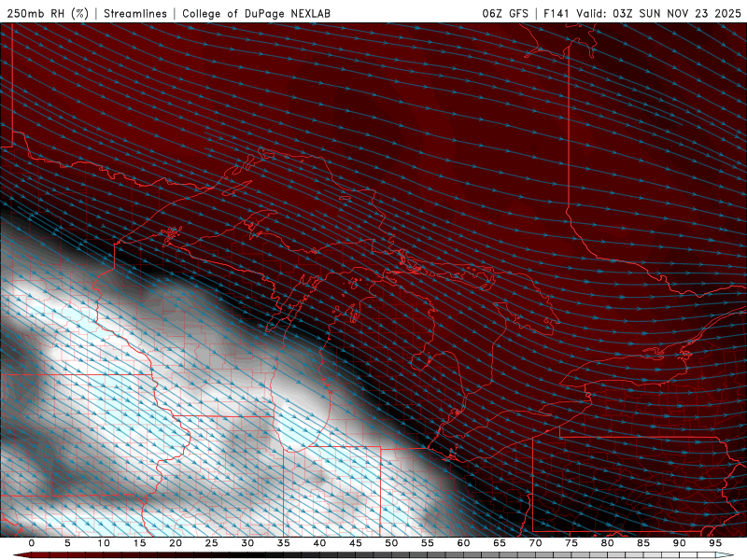Click the colorbar label "65"

tap(500, 543)
